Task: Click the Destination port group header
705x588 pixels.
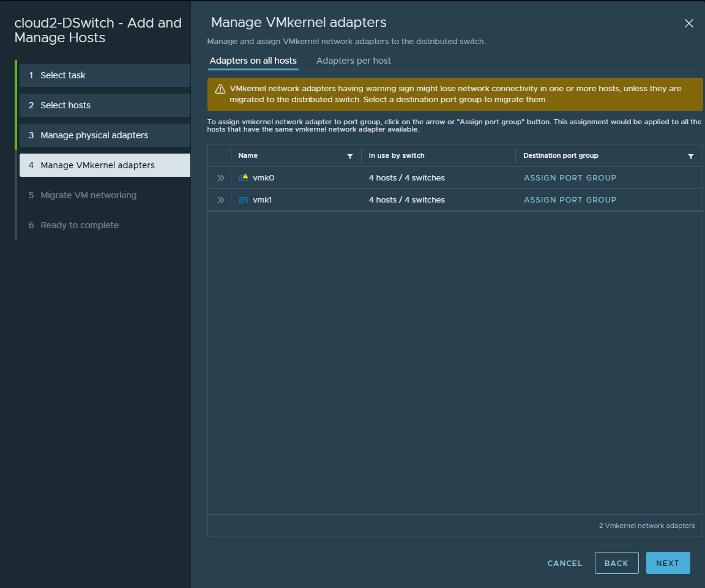Action: point(561,155)
